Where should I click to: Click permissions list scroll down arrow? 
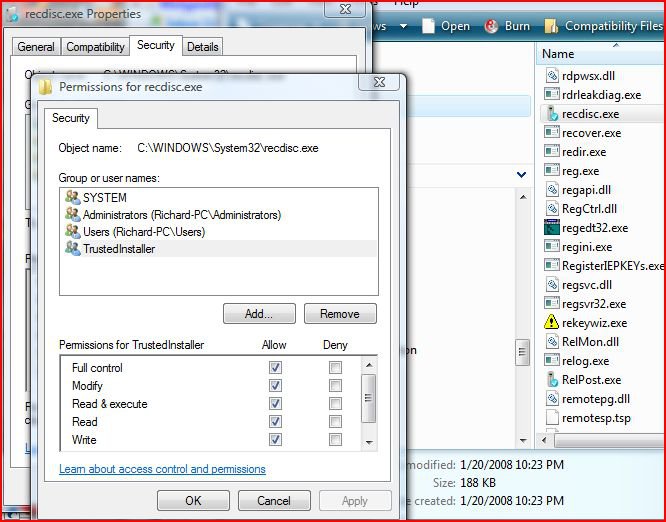point(369,442)
